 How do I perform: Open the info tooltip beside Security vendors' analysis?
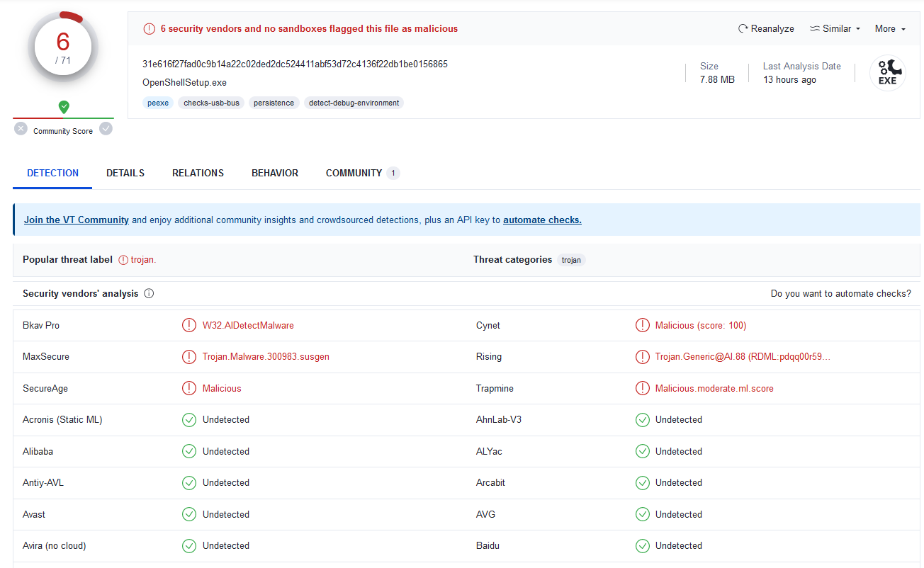point(149,293)
